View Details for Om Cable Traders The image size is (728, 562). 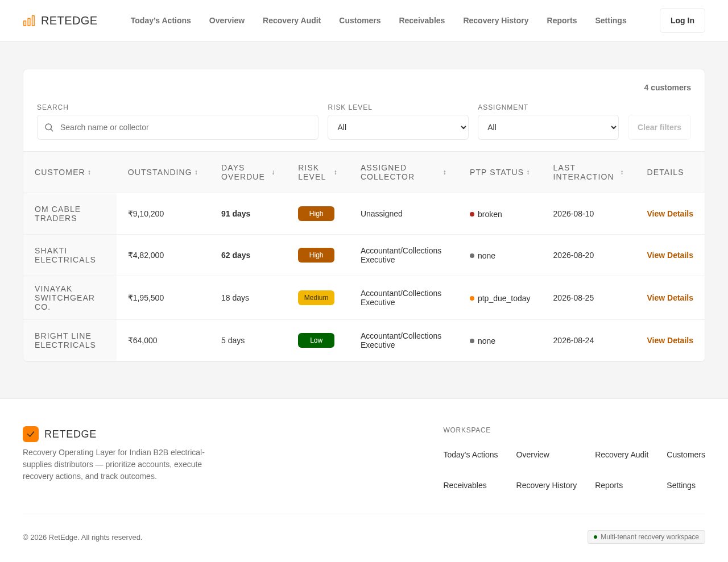point(670,214)
